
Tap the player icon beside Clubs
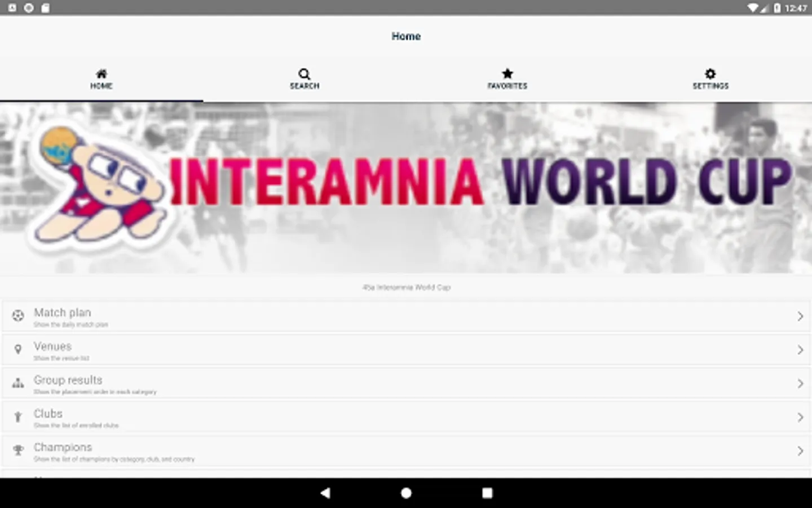18,417
